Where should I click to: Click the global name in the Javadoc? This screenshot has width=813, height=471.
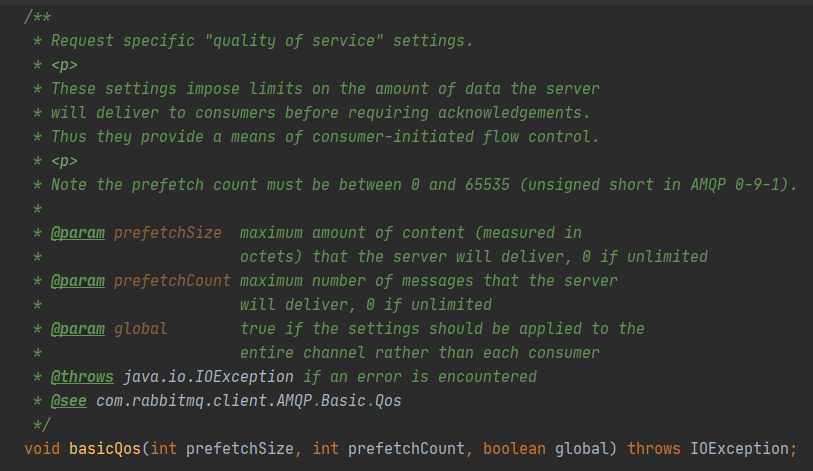(x=140, y=328)
